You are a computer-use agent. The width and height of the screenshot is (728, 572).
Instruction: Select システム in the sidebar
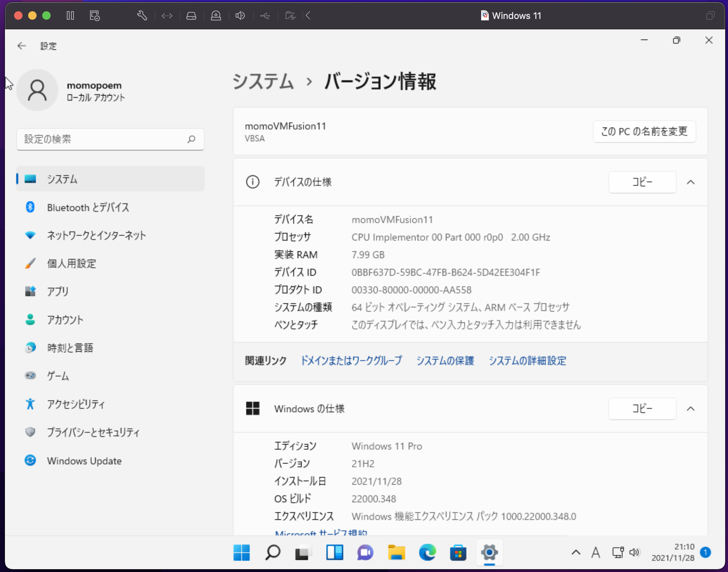pos(110,179)
